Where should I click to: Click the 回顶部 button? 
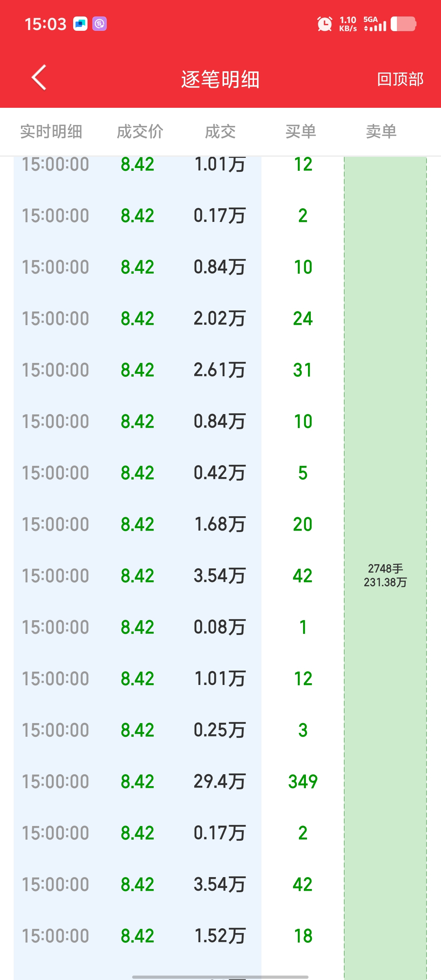click(400, 79)
